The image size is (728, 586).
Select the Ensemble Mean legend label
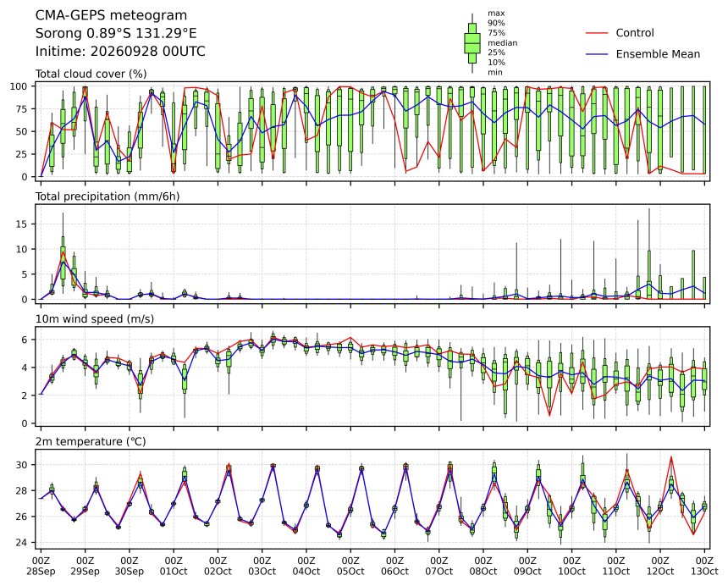658,54
